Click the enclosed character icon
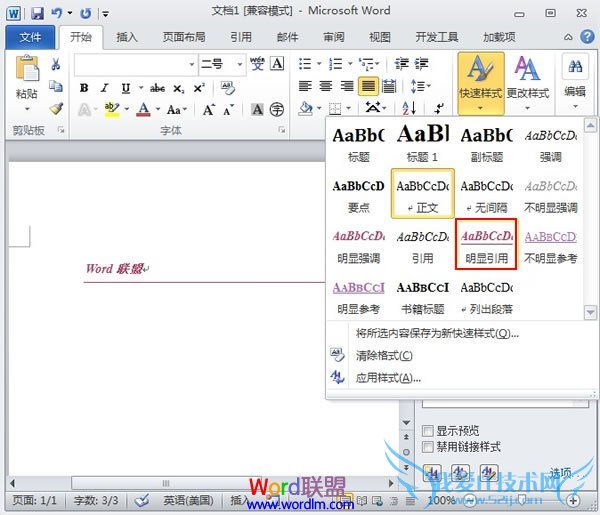Image resolution: width=600 pixels, height=515 pixels. pyautogui.click(x=277, y=110)
